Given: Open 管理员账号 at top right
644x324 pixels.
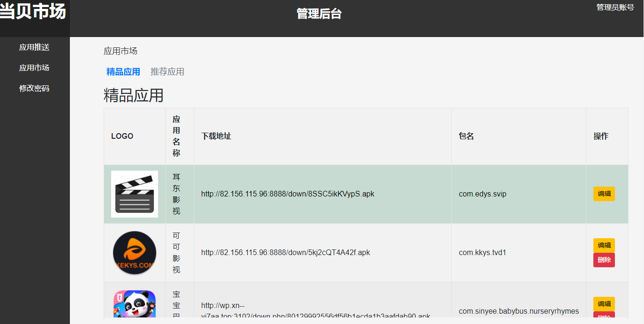Looking at the screenshot, I should (x=614, y=7).
